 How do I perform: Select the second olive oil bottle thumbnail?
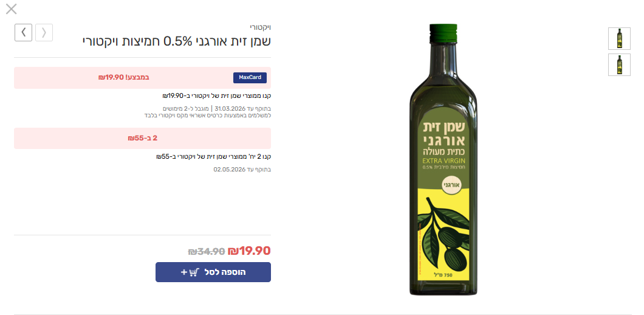point(619,64)
